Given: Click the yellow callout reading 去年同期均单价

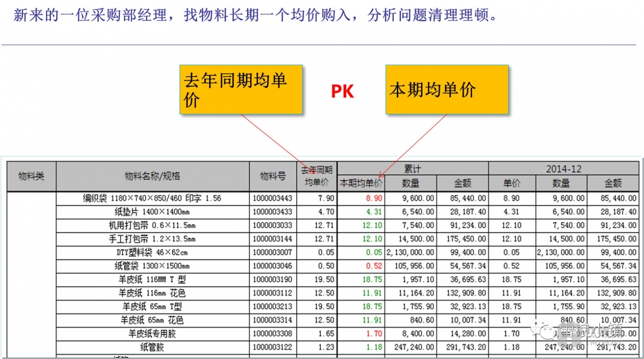Looking at the screenshot, I should coord(241,89).
